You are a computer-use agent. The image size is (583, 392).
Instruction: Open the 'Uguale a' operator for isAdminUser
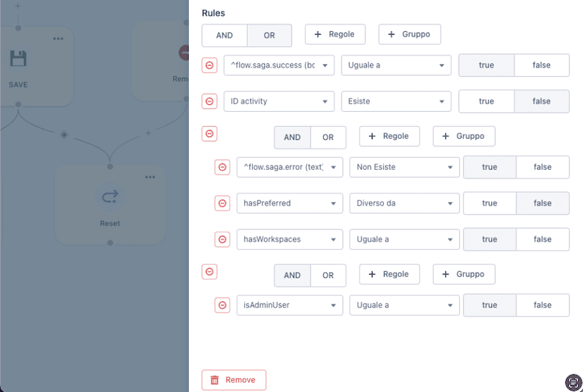click(405, 305)
